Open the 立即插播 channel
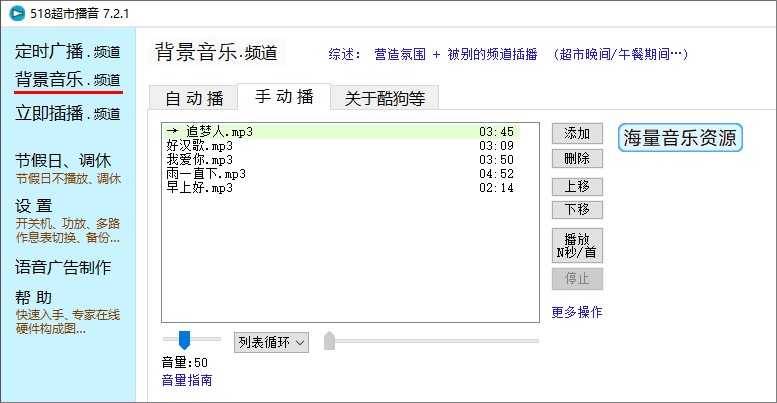This screenshot has width=777, height=403. [68, 113]
